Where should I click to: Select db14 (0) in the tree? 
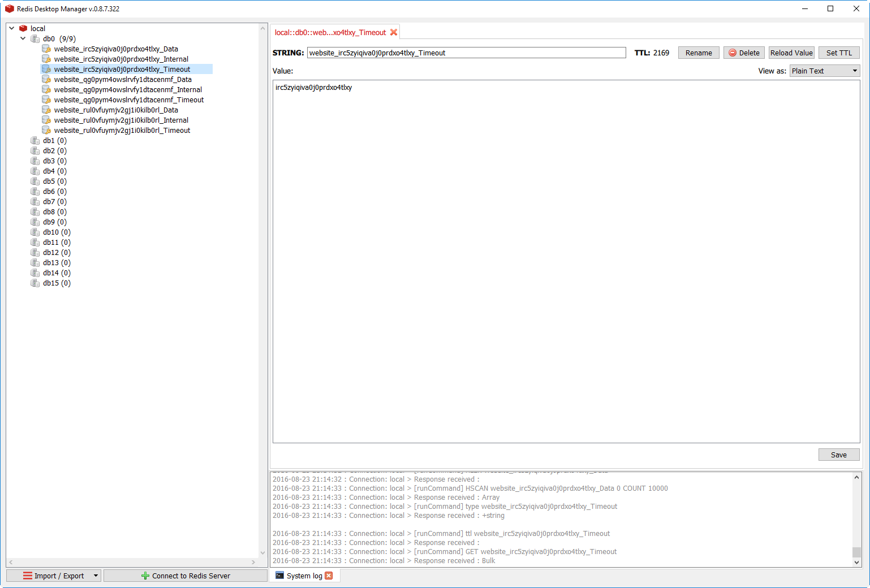pos(57,273)
